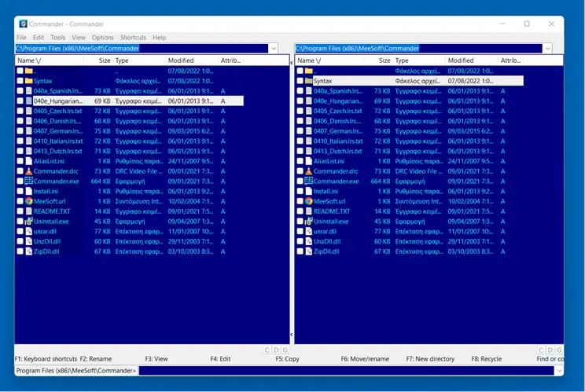Sort right panel by Name column

click(329, 60)
